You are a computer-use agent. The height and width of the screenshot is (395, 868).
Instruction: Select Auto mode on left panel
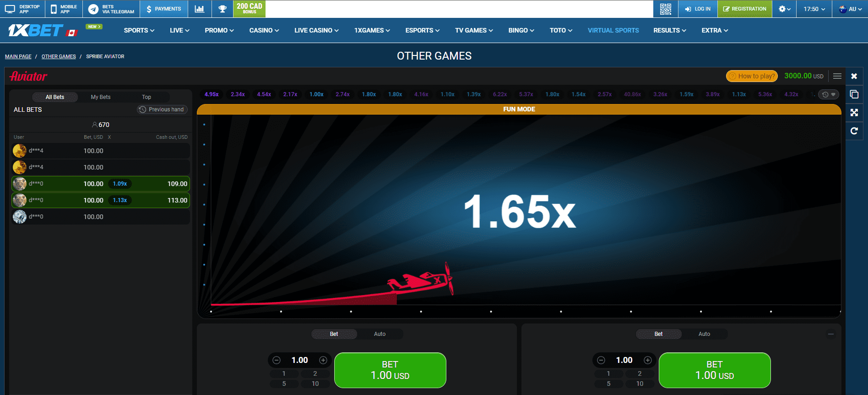click(x=380, y=334)
